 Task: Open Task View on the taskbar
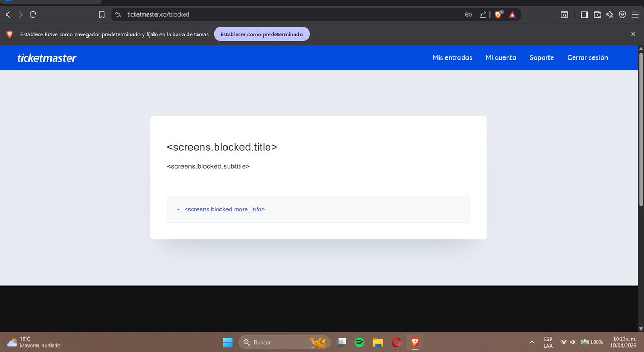pyautogui.click(x=341, y=342)
